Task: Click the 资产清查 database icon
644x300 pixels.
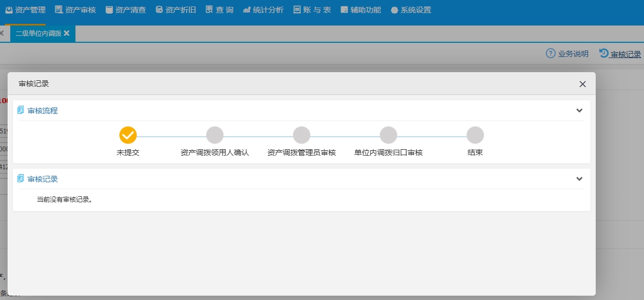Action: pyautogui.click(x=109, y=10)
